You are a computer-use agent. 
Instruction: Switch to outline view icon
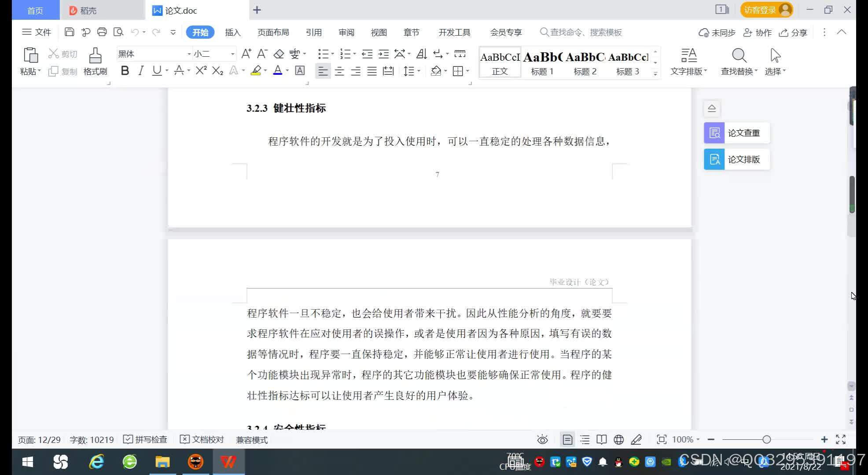coord(585,439)
